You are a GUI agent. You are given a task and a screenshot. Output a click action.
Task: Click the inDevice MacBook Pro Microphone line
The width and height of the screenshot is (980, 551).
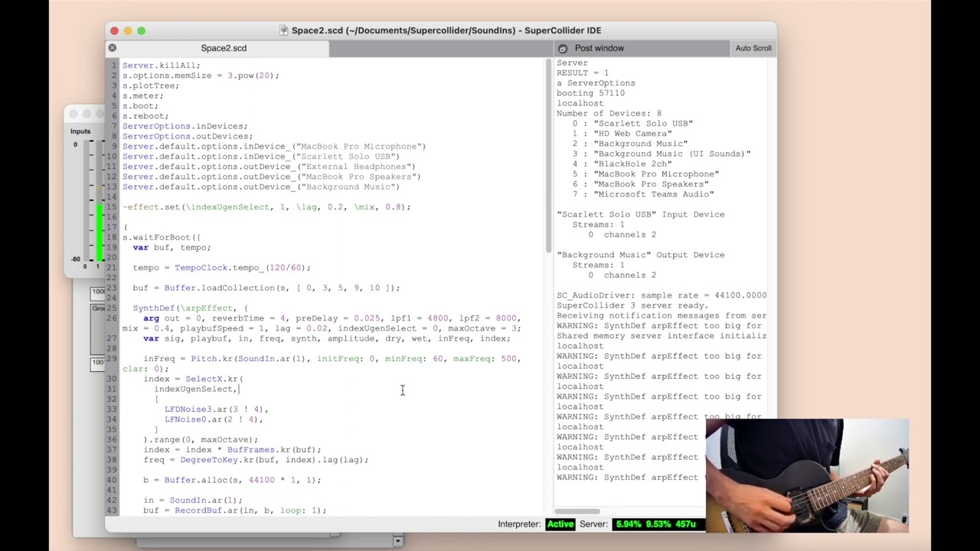click(274, 146)
